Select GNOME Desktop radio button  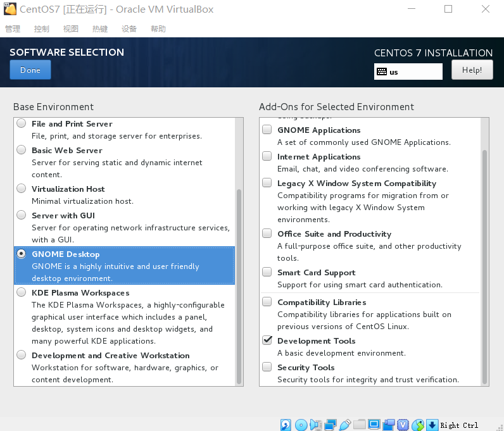(22, 254)
